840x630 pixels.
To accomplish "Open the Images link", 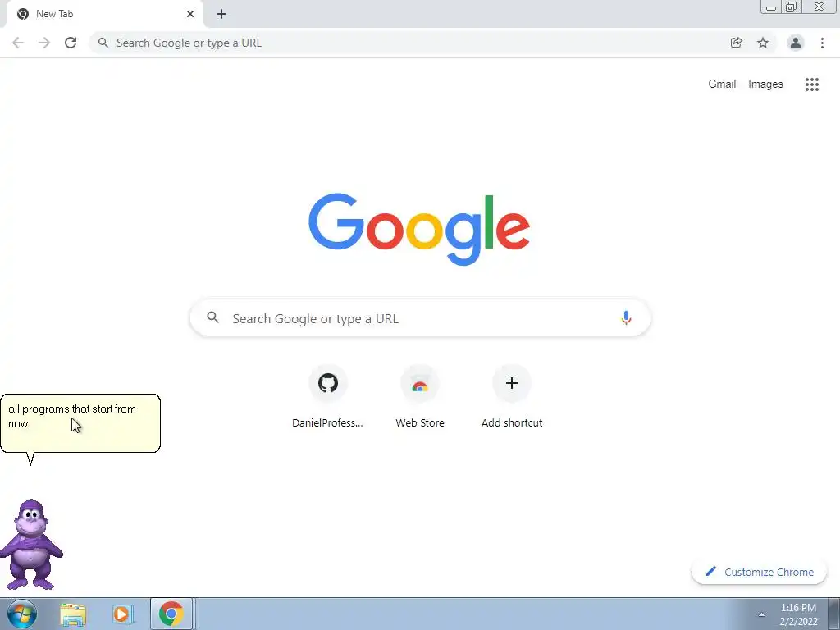I will [765, 84].
